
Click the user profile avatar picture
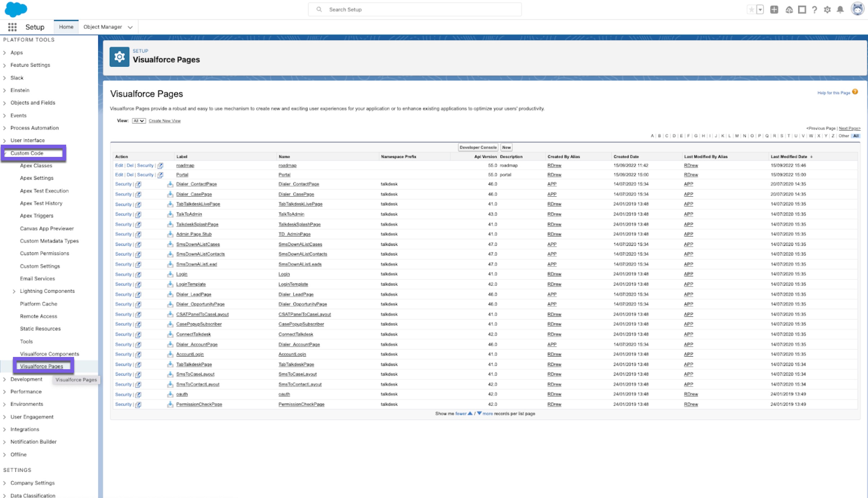coord(858,9)
